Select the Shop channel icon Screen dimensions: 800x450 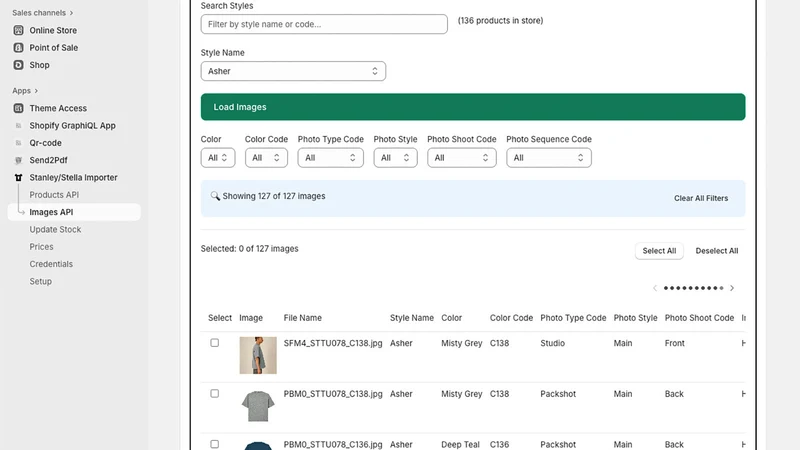click(18, 65)
